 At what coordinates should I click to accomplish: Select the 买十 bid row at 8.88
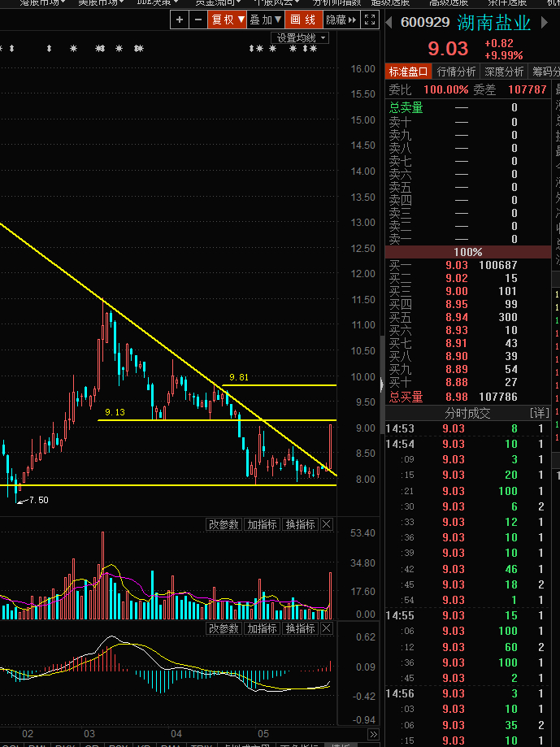467,382
